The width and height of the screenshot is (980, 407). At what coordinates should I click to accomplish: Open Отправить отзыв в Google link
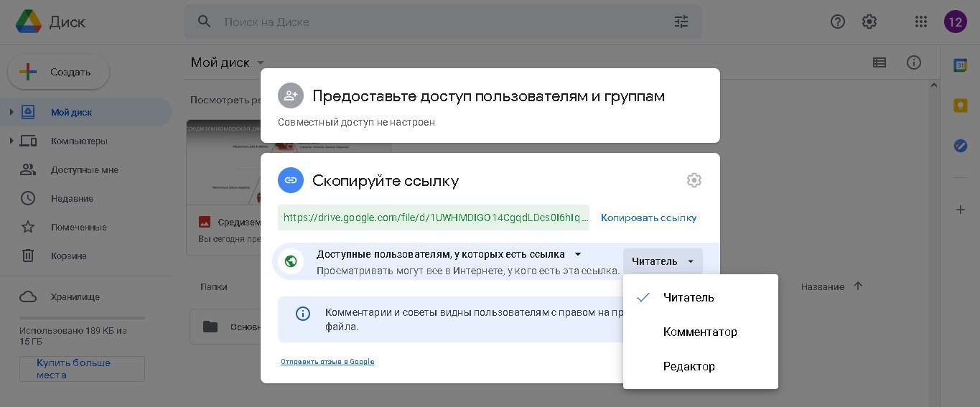click(x=327, y=362)
